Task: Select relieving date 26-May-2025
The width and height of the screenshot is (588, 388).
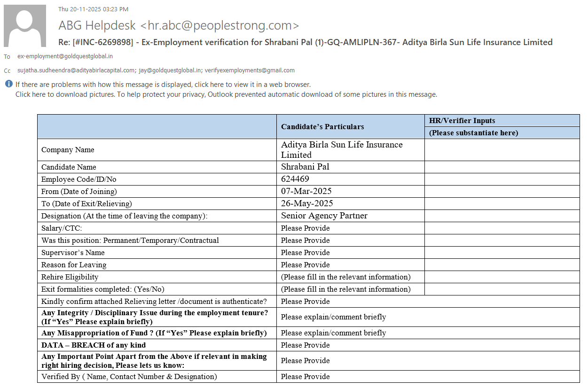Action: click(x=307, y=203)
